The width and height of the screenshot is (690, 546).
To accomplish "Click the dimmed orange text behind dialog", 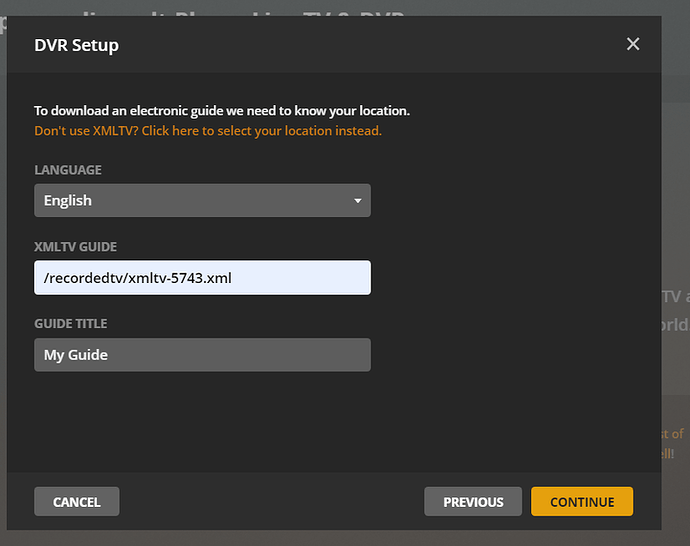I will (x=673, y=443).
